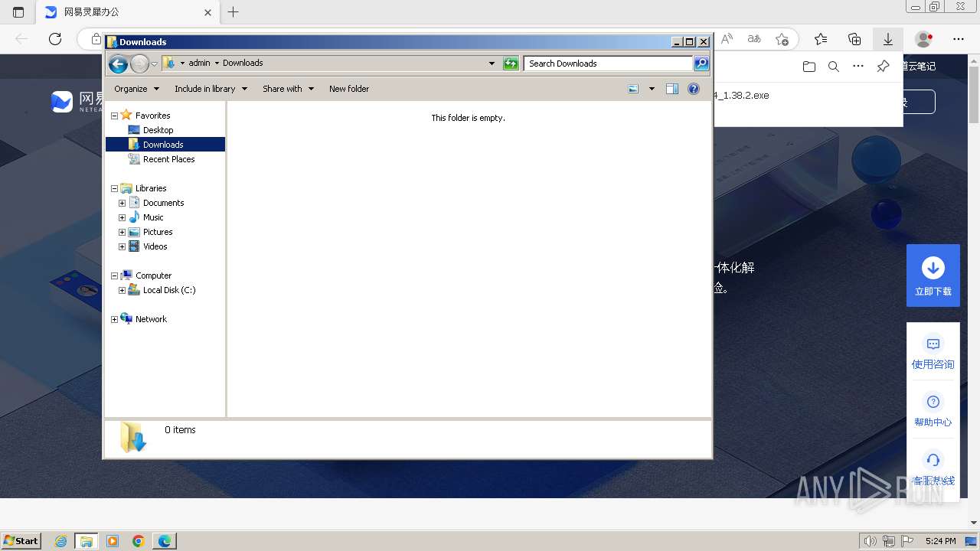980x551 pixels.
Task: Click the browser translate icon
Action: click(754, 39)
